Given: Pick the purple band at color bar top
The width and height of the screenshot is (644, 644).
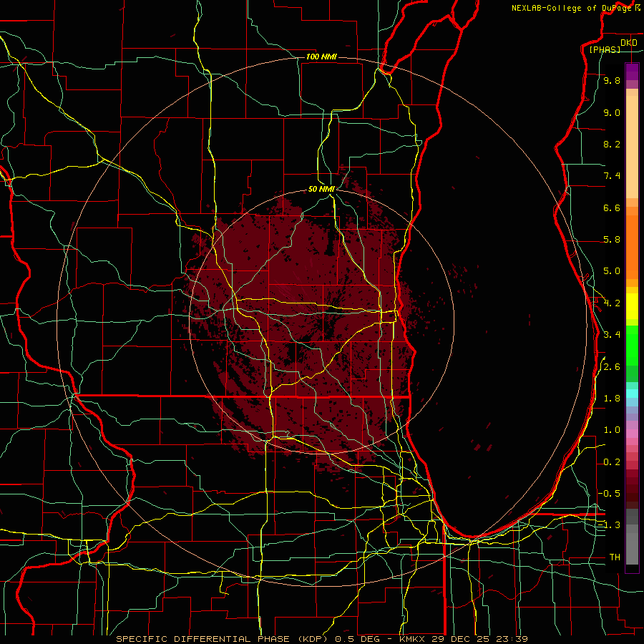Looking at the screenshot, I should coord(632,72).
